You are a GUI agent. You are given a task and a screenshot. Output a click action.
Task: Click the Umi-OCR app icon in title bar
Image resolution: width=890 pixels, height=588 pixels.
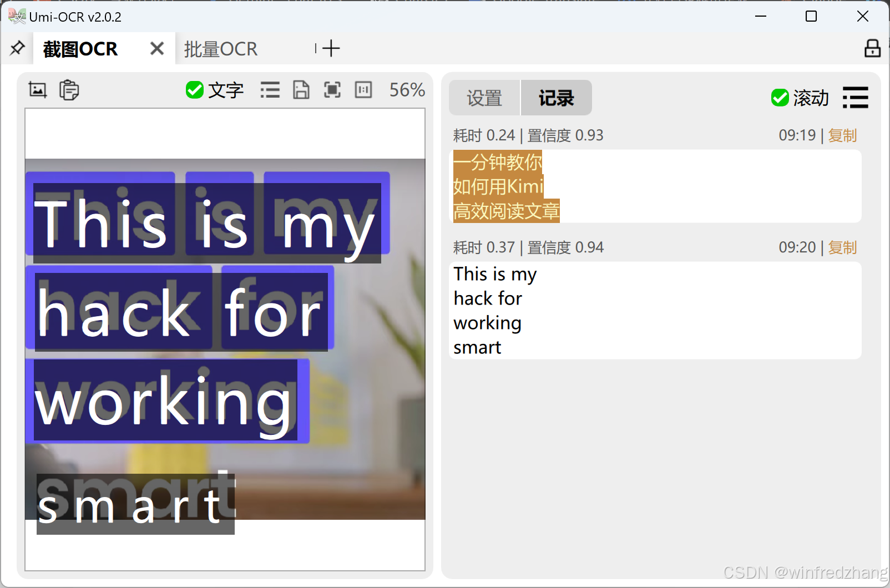pos(17,17)
